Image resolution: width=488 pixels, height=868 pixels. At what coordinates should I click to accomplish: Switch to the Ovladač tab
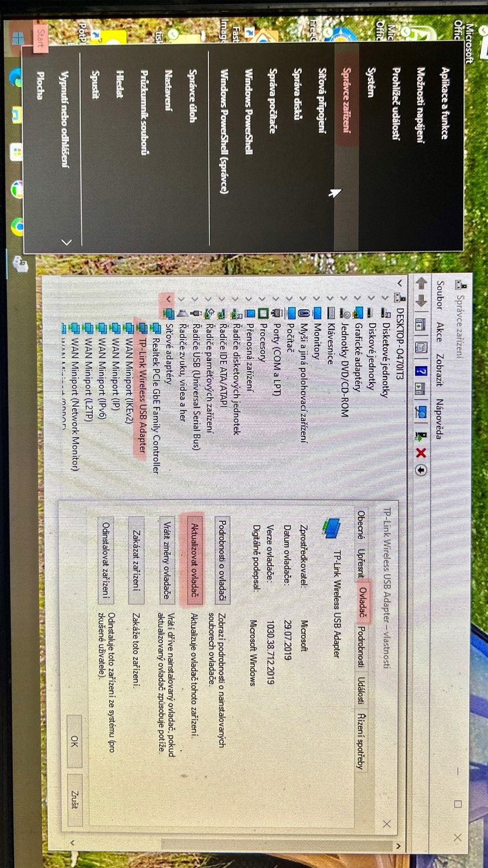click(x=363, y=602)
